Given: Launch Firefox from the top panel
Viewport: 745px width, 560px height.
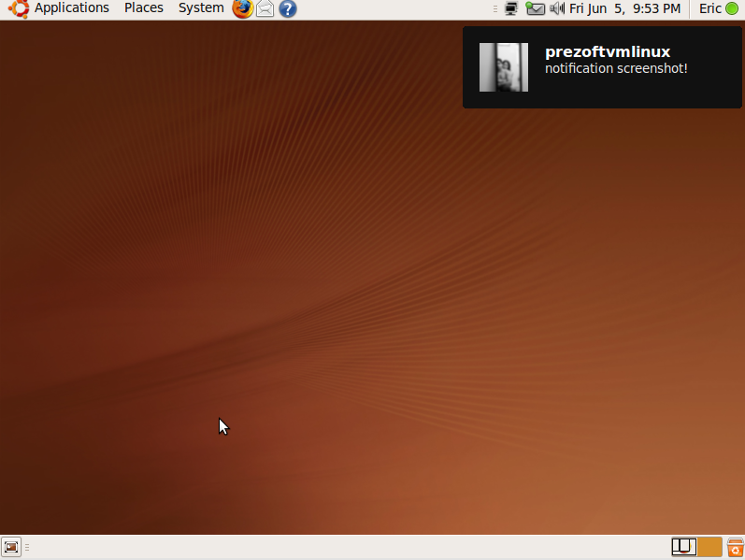Looking at the screenshot, I should tap(242, 8).
